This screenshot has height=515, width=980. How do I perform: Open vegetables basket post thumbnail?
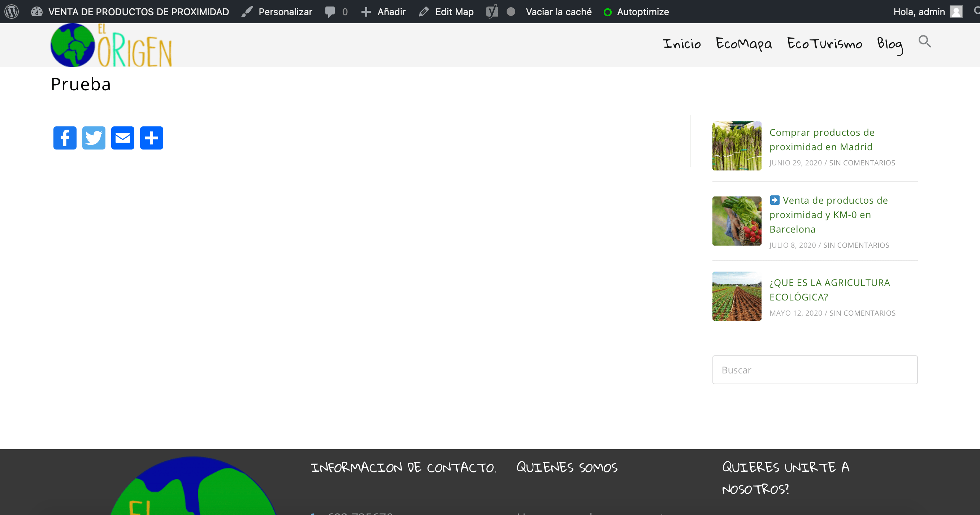pos(737,221)
